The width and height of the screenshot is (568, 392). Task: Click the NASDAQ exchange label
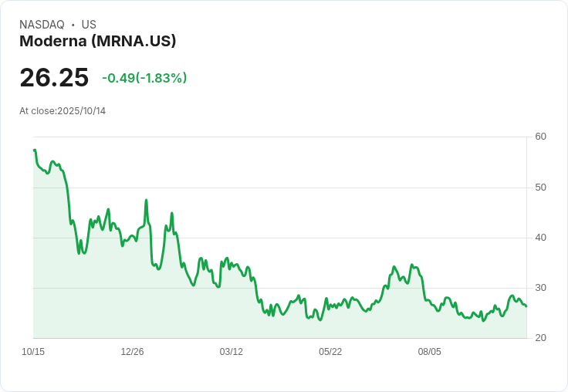pyautogui.click(x=42, y=25)
